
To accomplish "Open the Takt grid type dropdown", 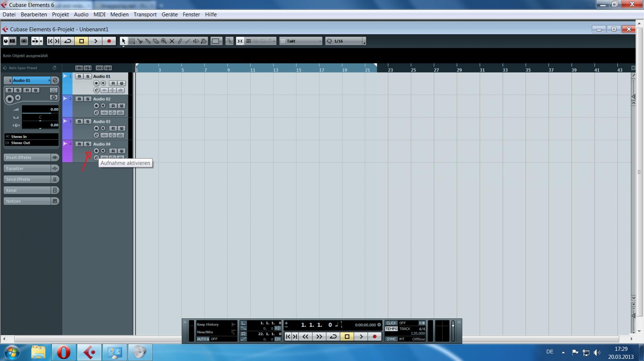I will 301,41.
